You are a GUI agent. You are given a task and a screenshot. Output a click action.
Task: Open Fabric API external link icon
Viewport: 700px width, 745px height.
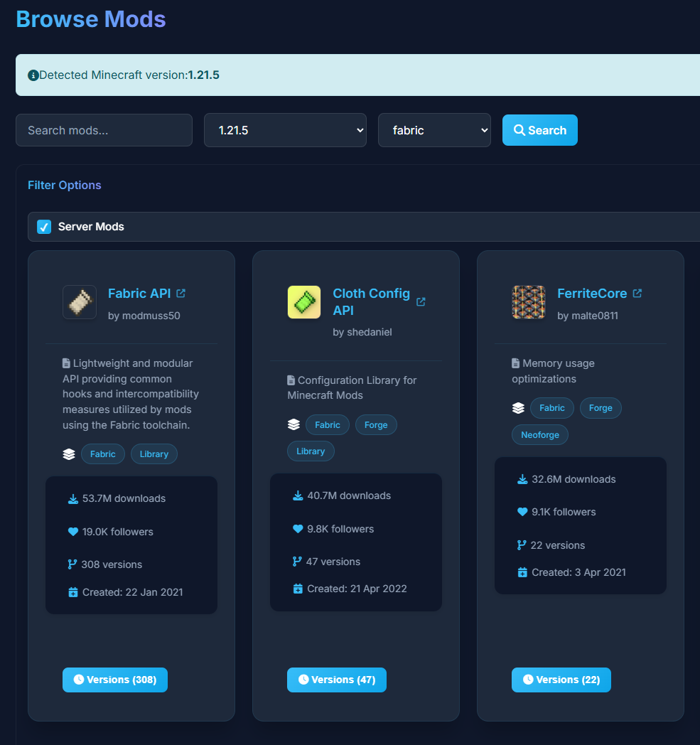click(181, 293)
